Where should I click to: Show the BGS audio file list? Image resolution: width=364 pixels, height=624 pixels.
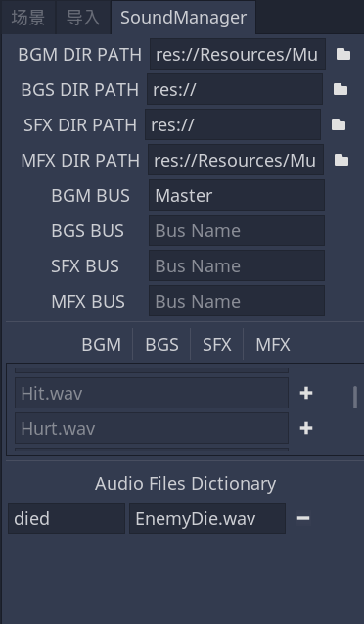(161, 344)
